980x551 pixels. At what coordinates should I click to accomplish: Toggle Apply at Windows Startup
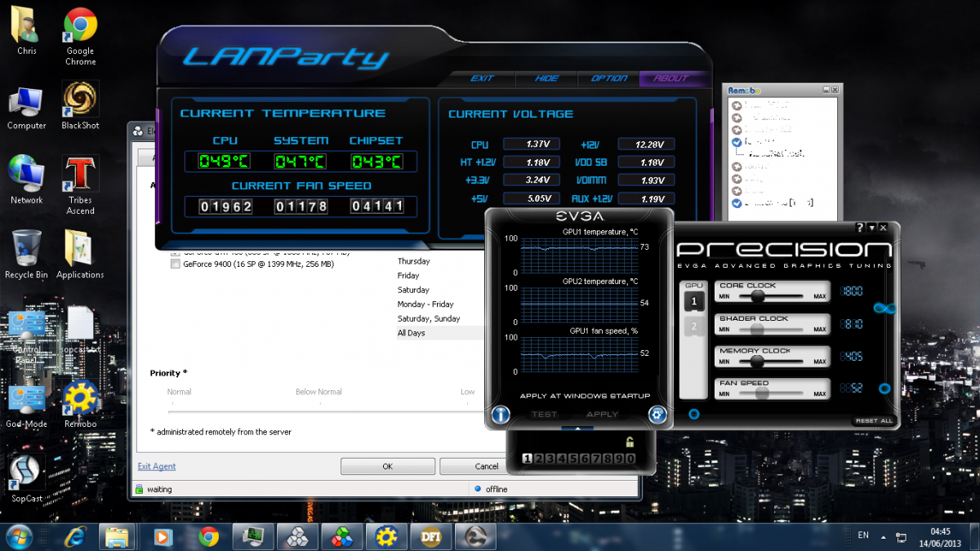pyautogui.click(x=585, y=396)
